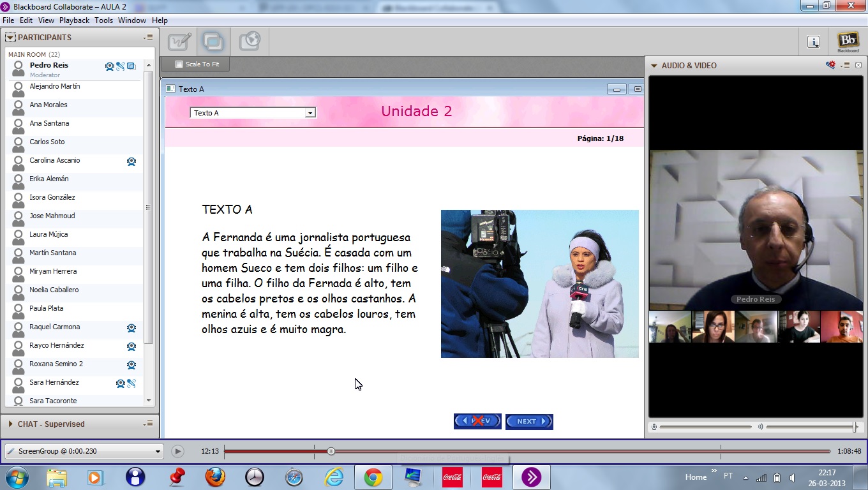Screen dimensions: 868x490
Task: Click Pedro Reis application sharing status icon
Action: pos(131,66)
